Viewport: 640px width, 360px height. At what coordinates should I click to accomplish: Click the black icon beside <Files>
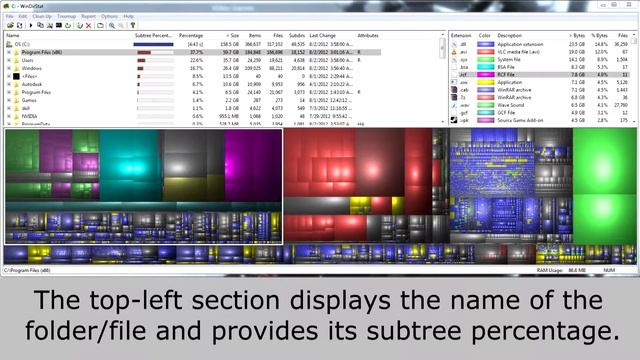point(16,76)
